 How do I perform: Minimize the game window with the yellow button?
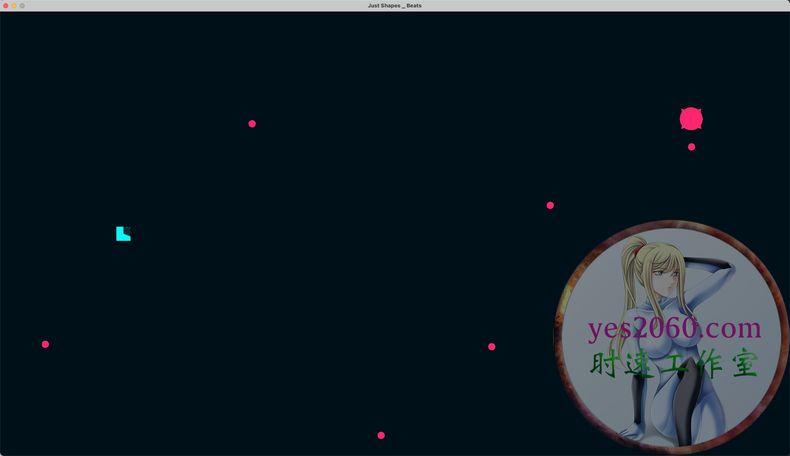14,6
